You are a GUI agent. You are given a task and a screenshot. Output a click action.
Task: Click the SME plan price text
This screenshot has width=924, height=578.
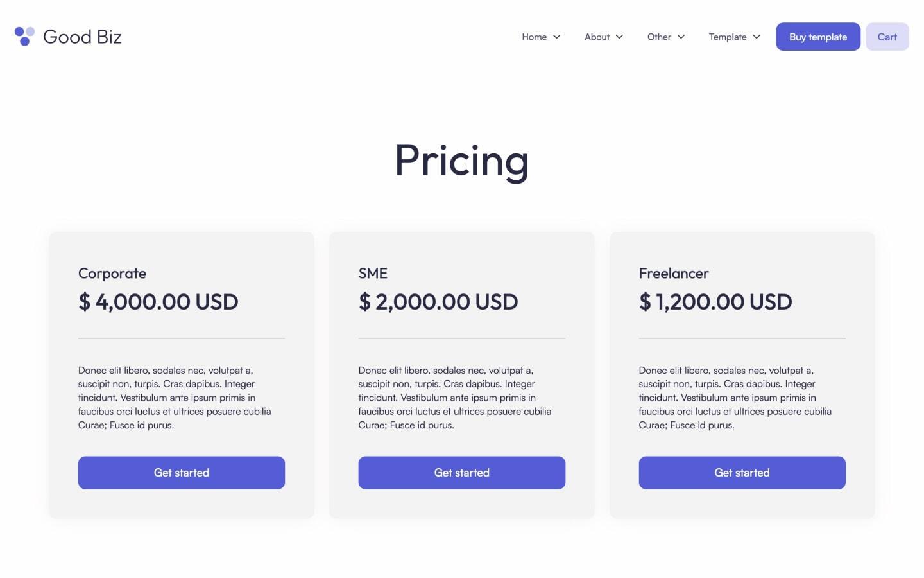(x=438, y=301)
